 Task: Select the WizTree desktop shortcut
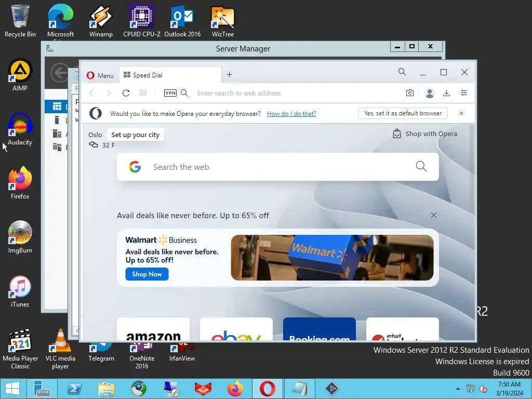coord(223,21)
